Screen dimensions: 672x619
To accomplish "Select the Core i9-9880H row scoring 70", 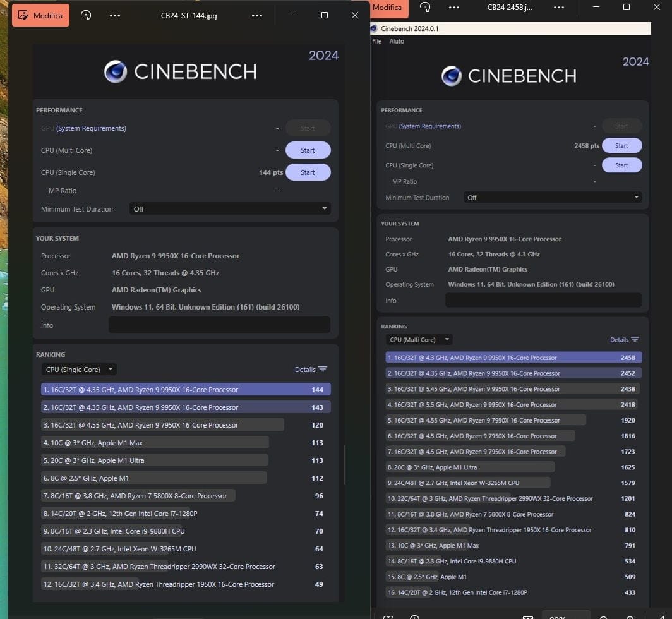I will point(186,531).
